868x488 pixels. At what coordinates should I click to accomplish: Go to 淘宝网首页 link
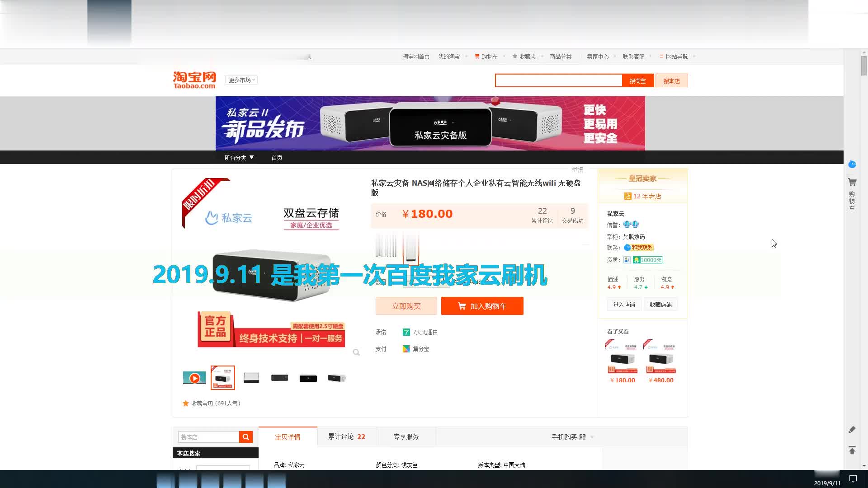point(416,56)
